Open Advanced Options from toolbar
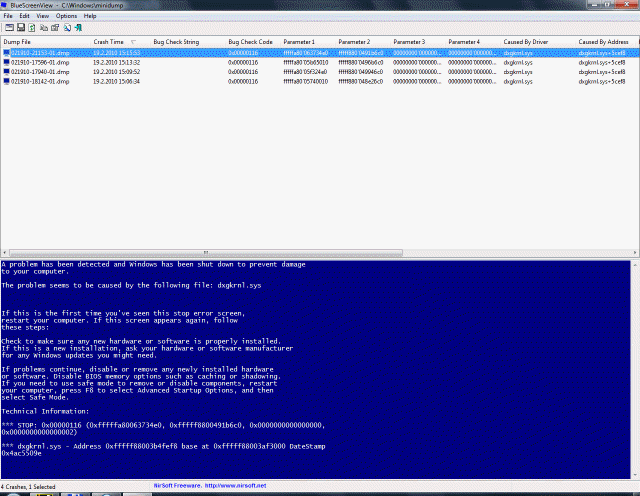 [x=9, y=28]
